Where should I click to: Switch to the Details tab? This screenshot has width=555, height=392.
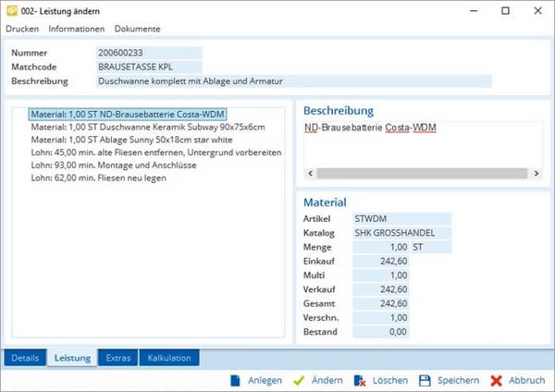point(25,358)
